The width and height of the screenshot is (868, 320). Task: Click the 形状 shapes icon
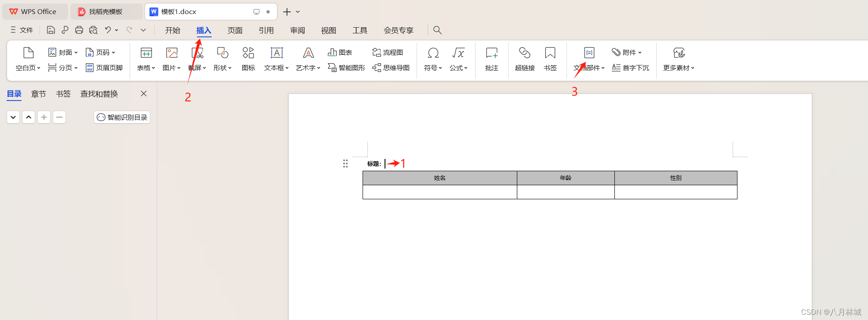(222, 53)
